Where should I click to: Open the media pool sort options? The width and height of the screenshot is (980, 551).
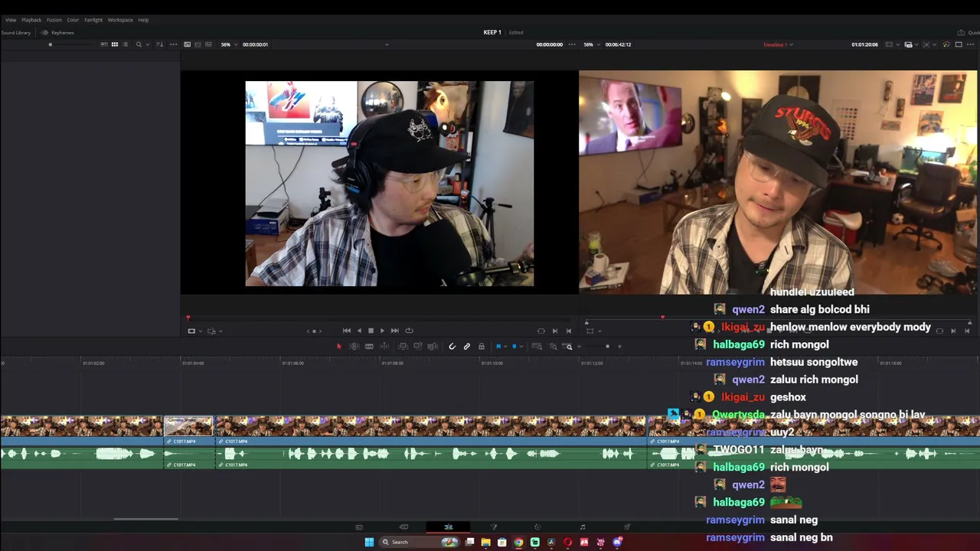click(159, 44)
